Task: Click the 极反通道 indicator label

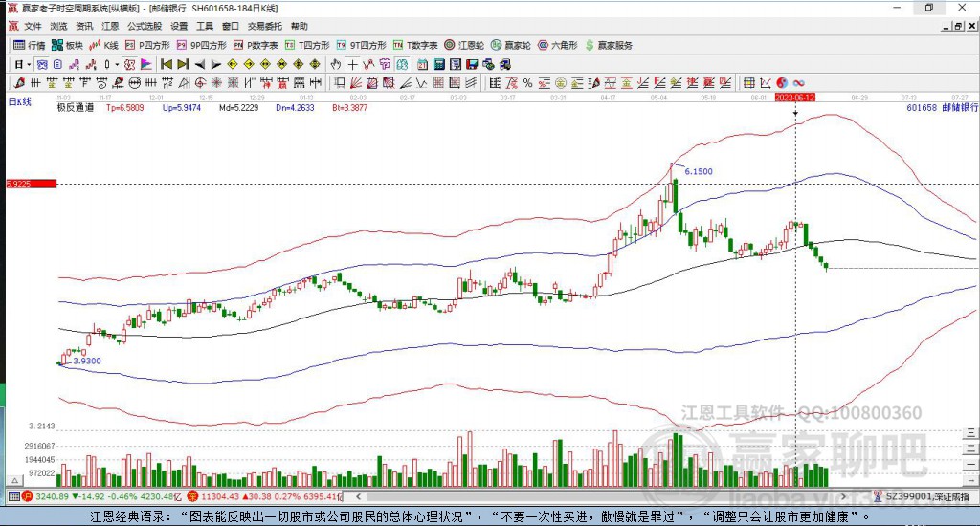Action: (x=76, y=107)
